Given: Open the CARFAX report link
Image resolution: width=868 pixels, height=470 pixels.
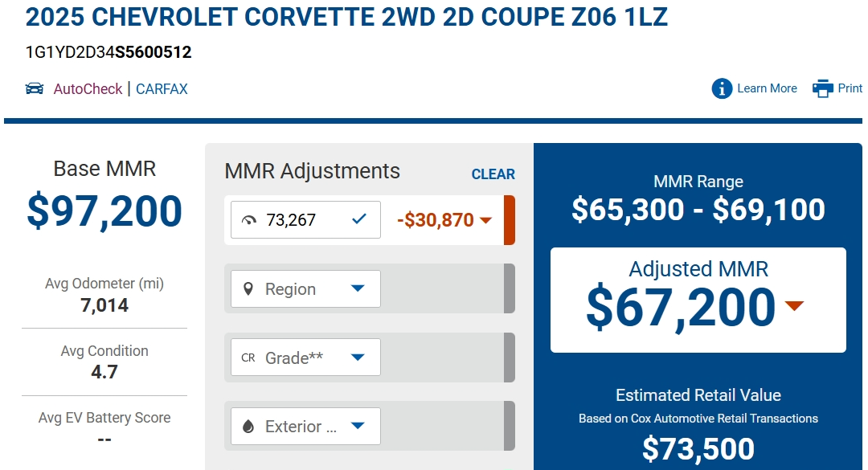Looking at the screenshot, I should (x=162, y=89).
